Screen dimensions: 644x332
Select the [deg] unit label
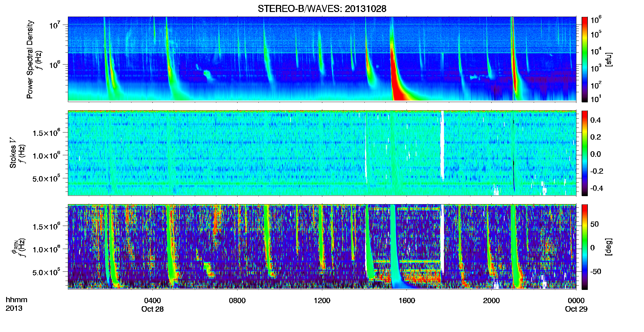pyautogui.click(x=609, y=247)
